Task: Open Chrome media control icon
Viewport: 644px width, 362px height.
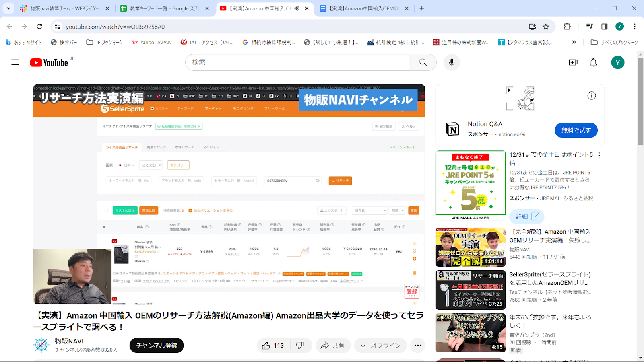Action: click(590, 27)
